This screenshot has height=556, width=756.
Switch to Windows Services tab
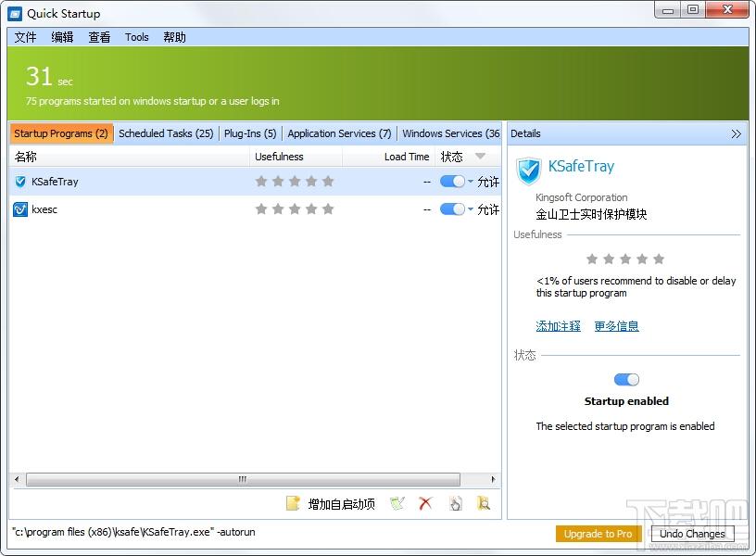pyautogui.click(x=450, y=133)
